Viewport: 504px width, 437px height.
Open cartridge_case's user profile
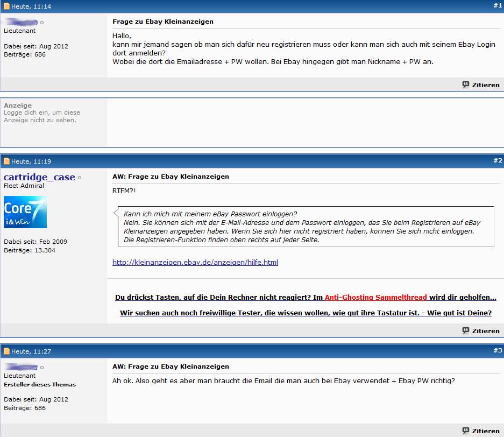coord(39,177)
